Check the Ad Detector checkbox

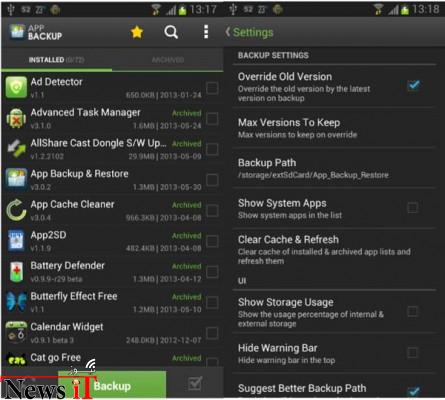click(212, 88)
